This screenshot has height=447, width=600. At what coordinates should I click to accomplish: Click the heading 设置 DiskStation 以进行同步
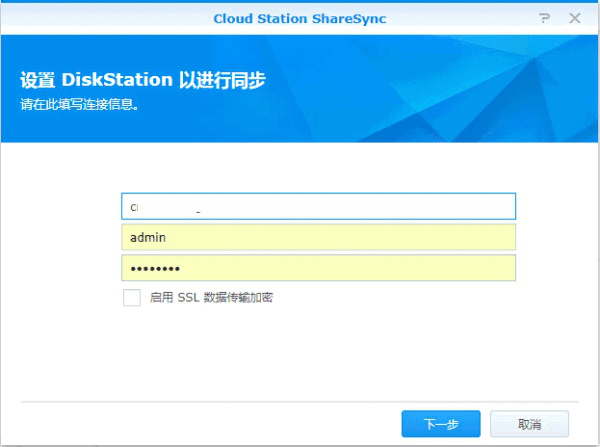point(143,80)
